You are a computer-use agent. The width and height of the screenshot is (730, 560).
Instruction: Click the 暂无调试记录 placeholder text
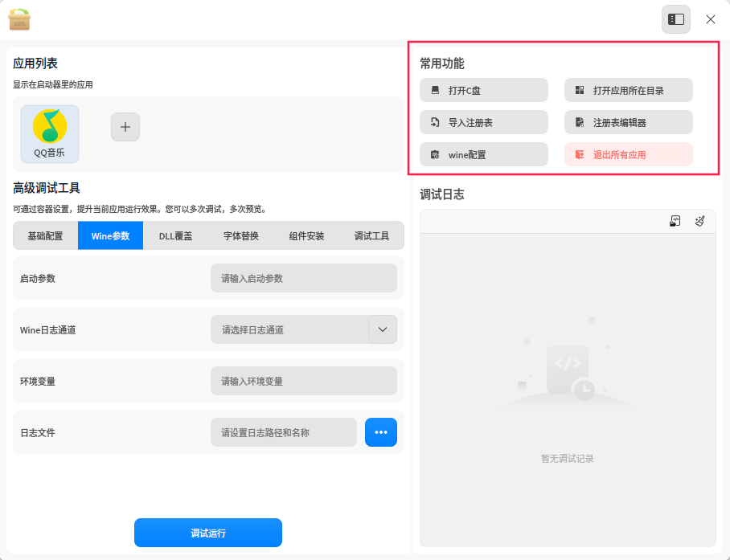(x=567, y=459)
